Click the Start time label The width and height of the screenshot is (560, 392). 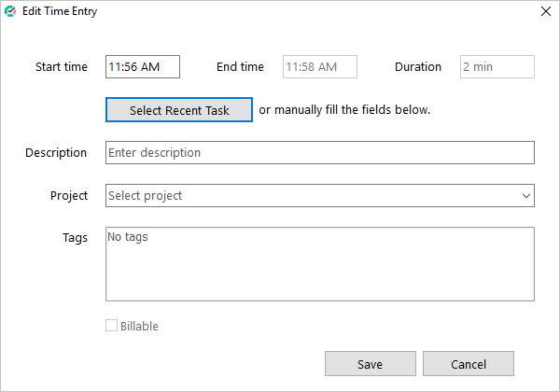(x=62, y=67)
